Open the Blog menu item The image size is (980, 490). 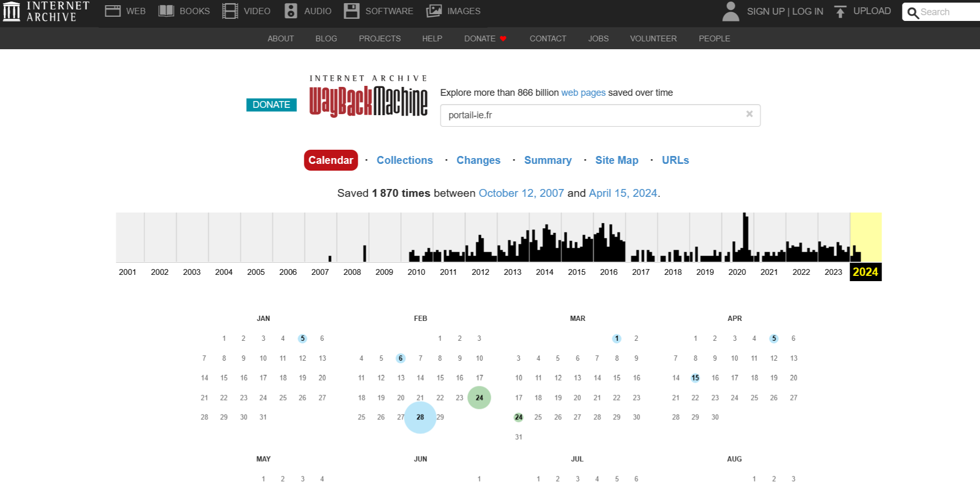point(326,38)
